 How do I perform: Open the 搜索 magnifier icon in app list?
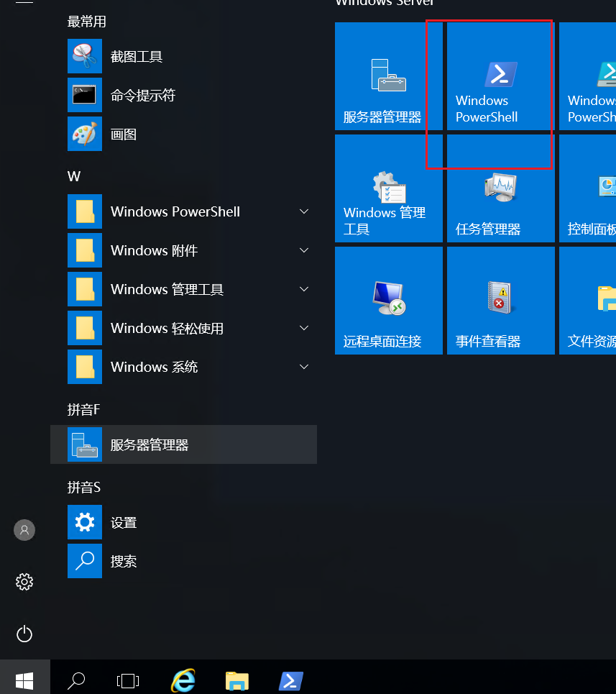(x=85, y=561)
